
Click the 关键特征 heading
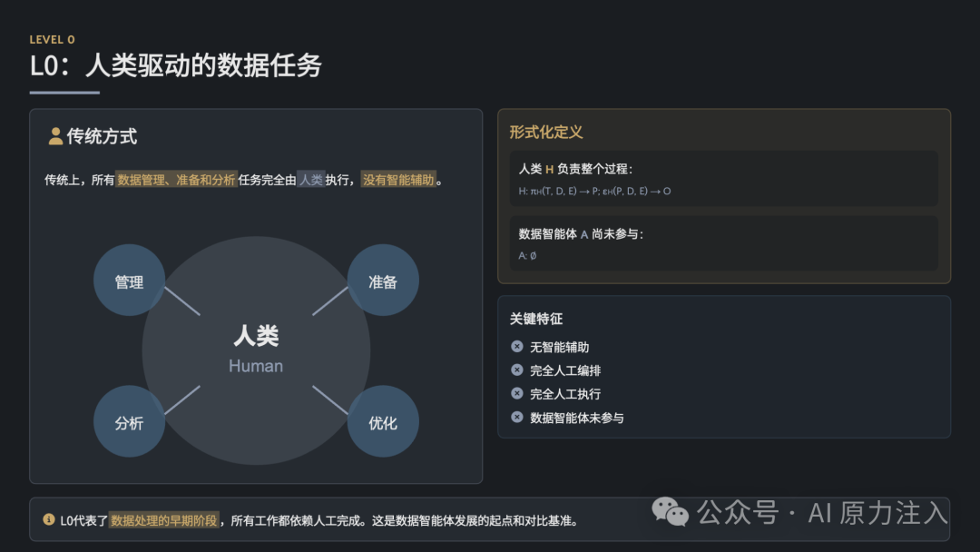click(x=536, y=319)
